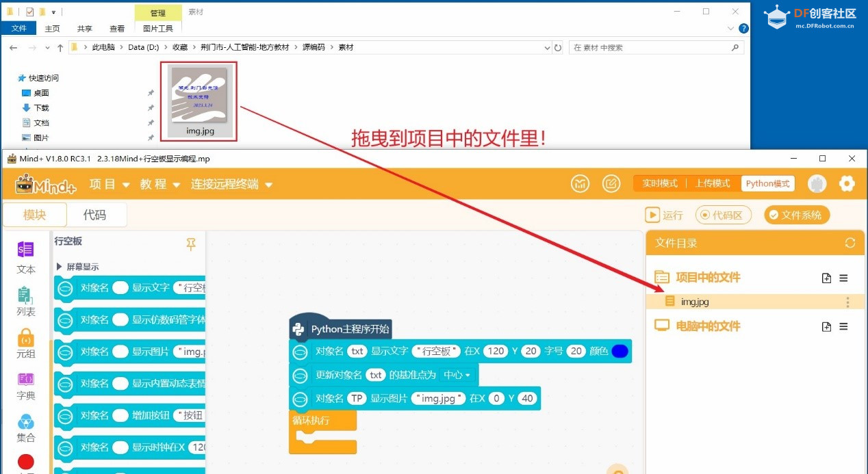Expand the 连接远程终端 dropdown
868x474 pixels.
point(232,185)
